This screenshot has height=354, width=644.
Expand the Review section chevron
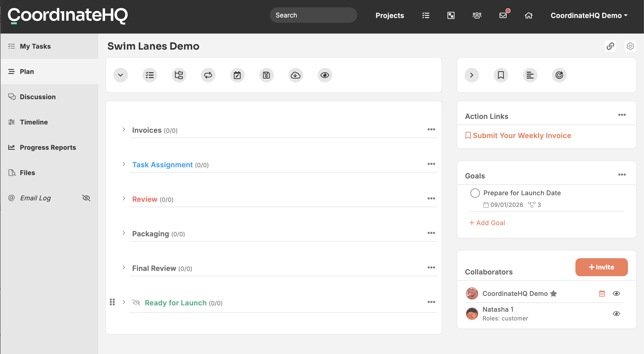(124, 198)
